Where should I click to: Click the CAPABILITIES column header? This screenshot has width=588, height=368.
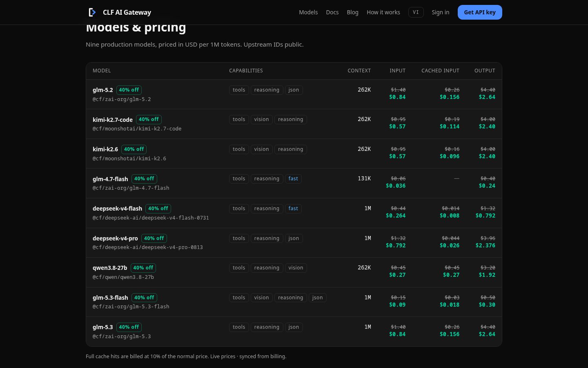click(246, 71)
